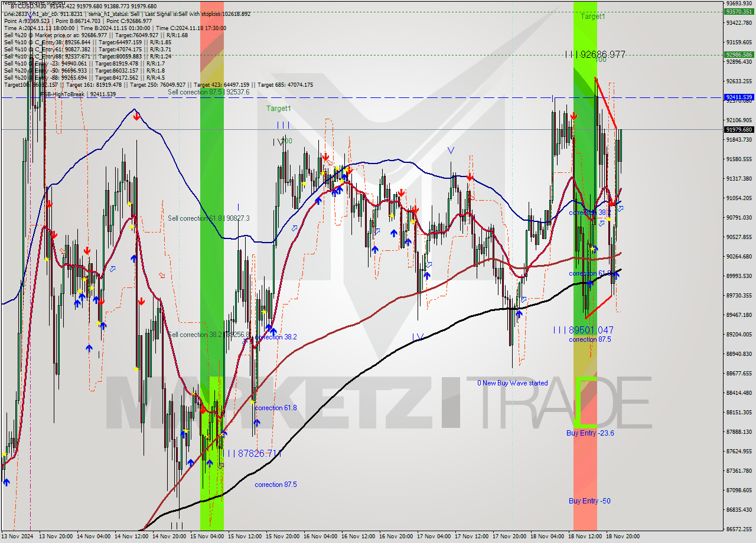
Task: Select '0 New Buy Wave started' annotation
Action: (513, 383)
